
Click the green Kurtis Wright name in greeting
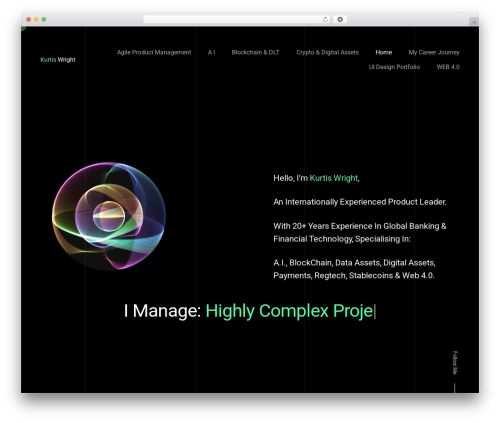pos(333,178)
